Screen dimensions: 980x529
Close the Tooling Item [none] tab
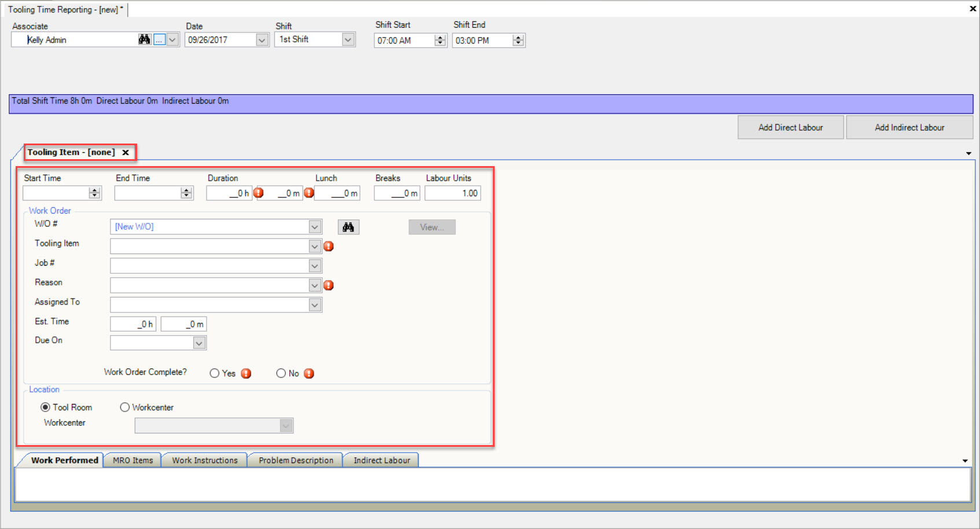pyautogui.click(x=126, y=152)
